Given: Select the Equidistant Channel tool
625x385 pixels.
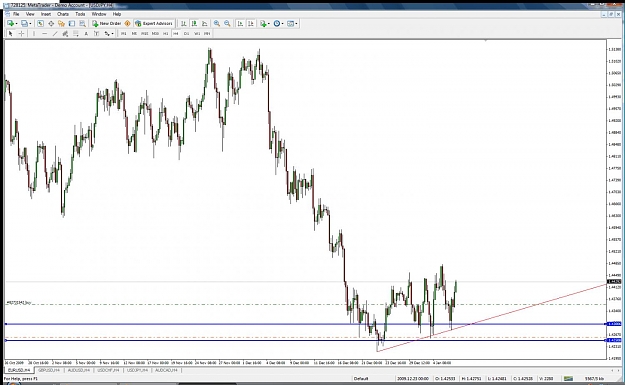Looking at the screenshot, I should pos(65,34).
